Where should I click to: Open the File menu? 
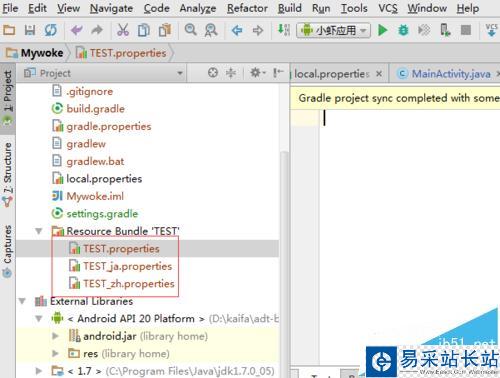pos(10,8)
